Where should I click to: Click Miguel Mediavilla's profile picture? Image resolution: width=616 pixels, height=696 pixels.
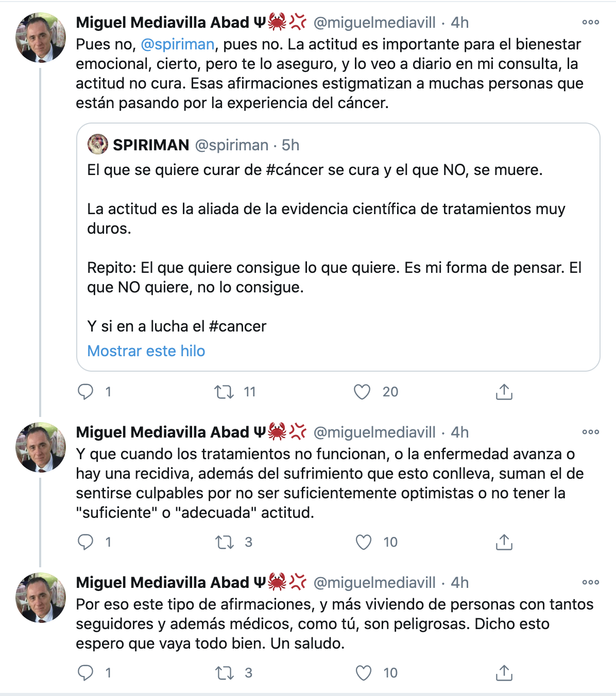point(39,35)
